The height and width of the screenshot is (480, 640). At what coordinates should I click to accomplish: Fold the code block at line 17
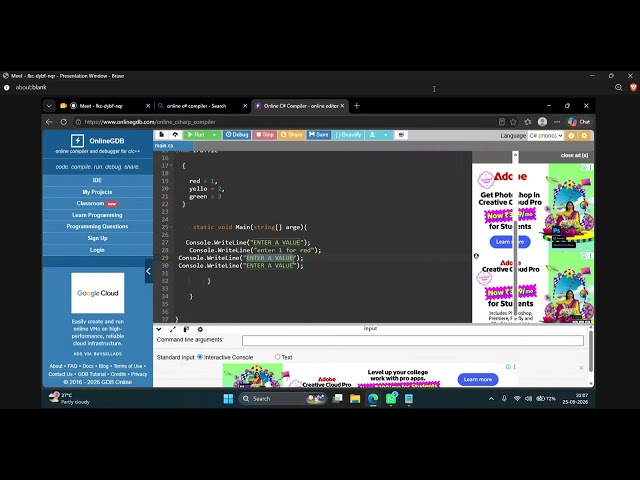click(171, 166)
